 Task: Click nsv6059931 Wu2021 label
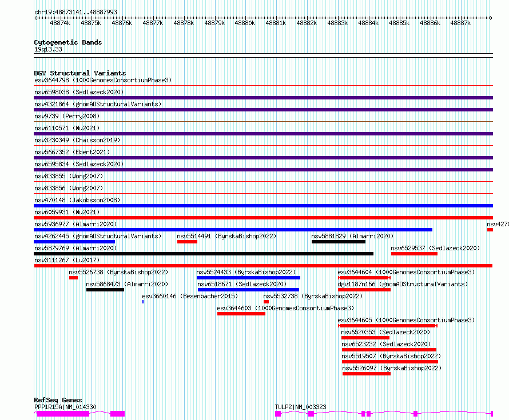click(x=67, y=212)
